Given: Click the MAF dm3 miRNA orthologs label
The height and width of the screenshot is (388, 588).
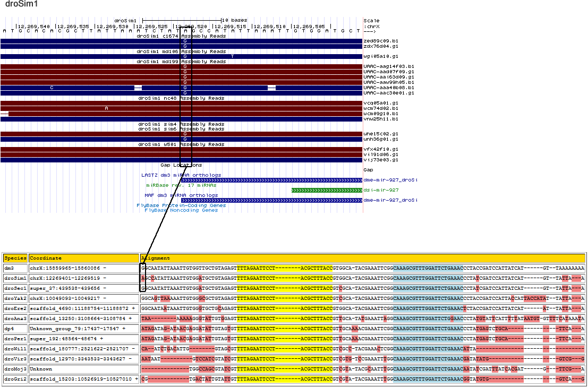Looking at the screenshot, I should (181, 195).
